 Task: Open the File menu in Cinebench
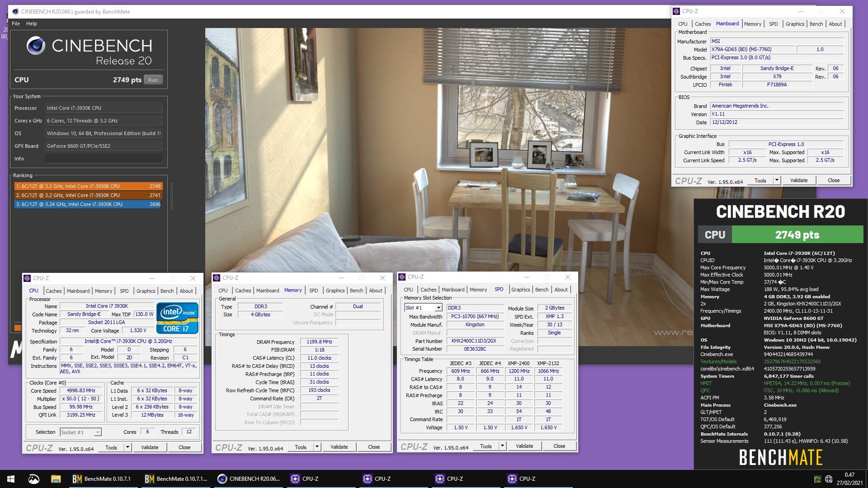[16, 23]
